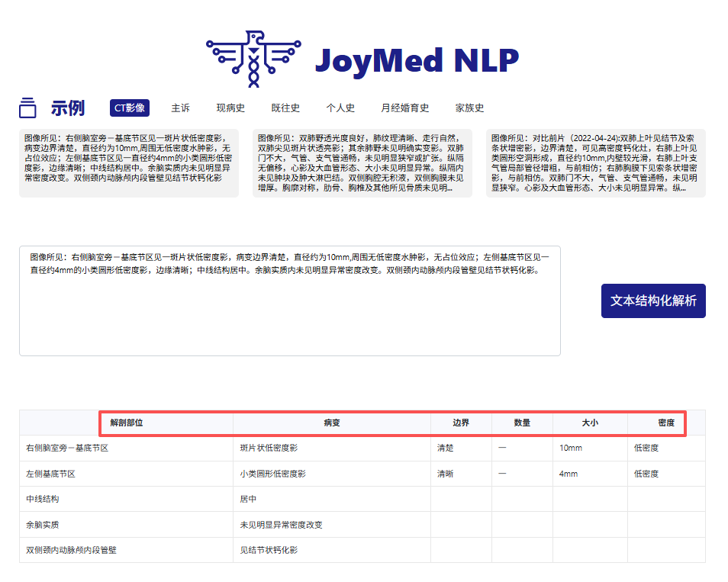Switch to the 主诉 tab
This screenshot has width=728, height=582.
point(181,108)
